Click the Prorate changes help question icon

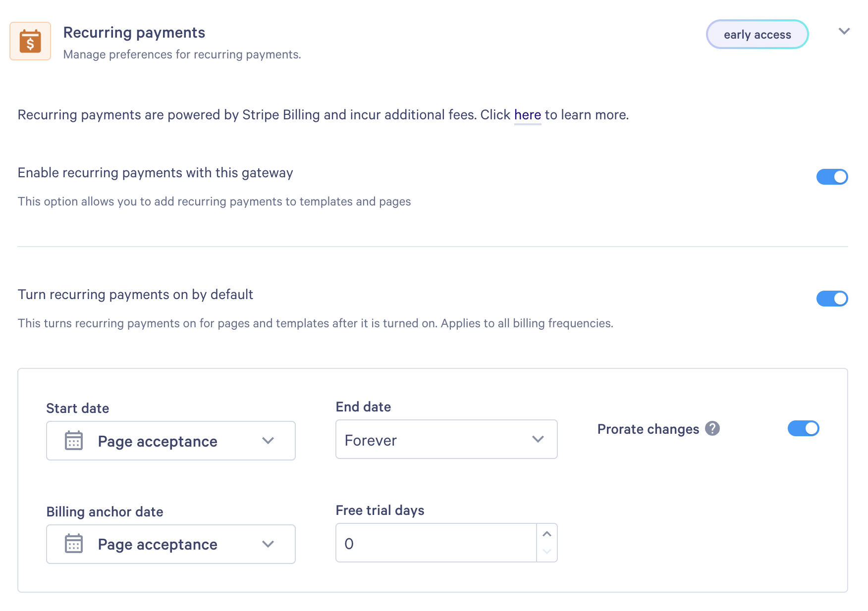712,428
